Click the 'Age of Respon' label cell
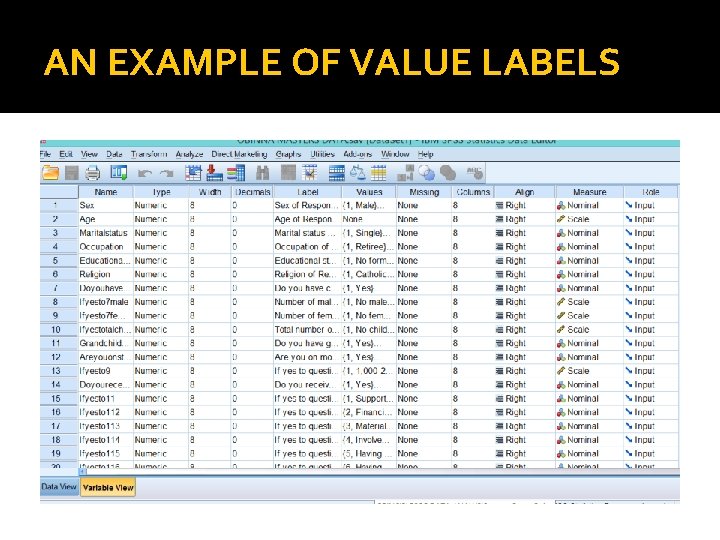Image resolution: width=720 pixels, height=540 pixels. 308,219
